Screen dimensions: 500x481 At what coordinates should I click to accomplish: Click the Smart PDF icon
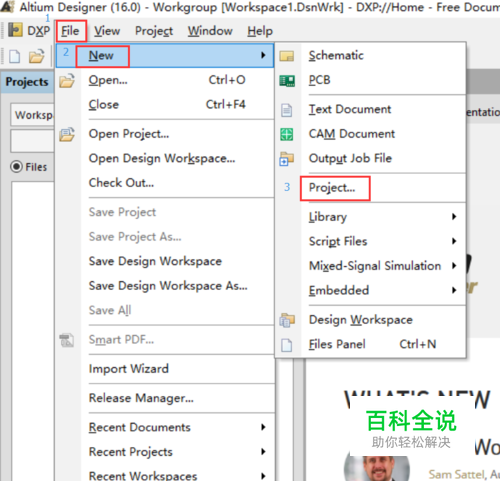tap(66, 340)
